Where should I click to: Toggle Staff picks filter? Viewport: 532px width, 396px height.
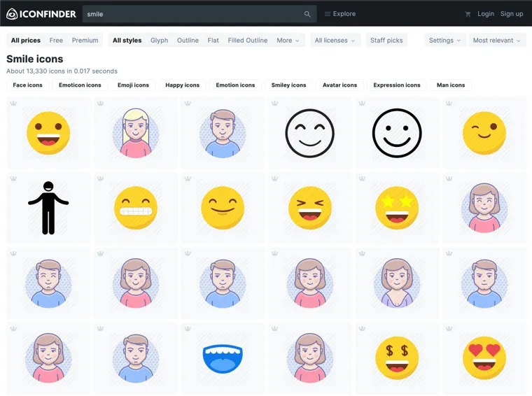click(x=386, y=41)
